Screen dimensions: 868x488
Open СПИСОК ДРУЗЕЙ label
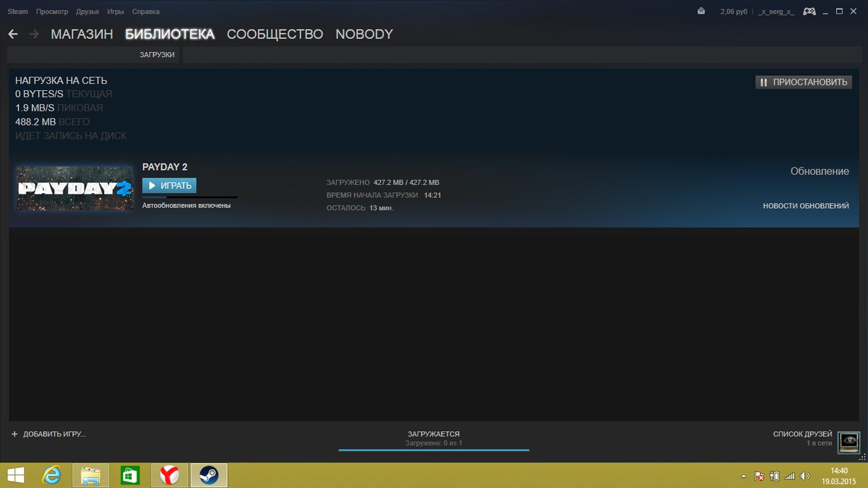pyautogui.click(x=802, y=434)
